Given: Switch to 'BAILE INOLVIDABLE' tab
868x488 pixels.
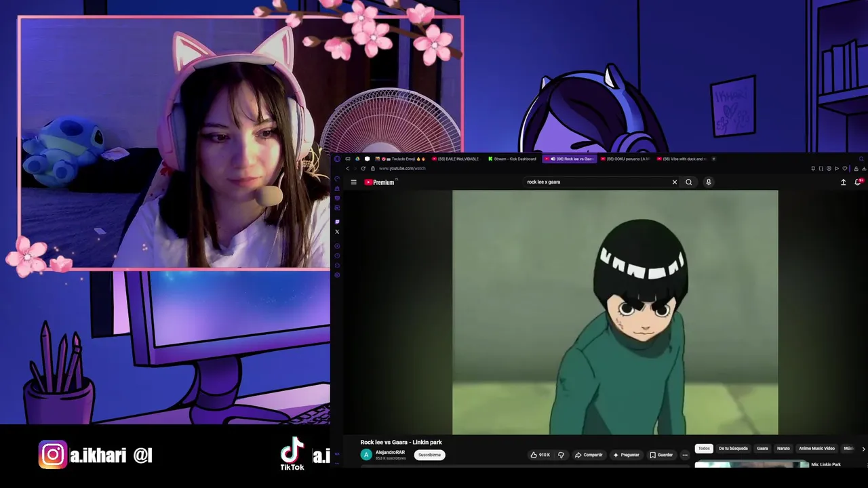Looking at the screenshot, I should pyautogui.click(x=456, y=159).
